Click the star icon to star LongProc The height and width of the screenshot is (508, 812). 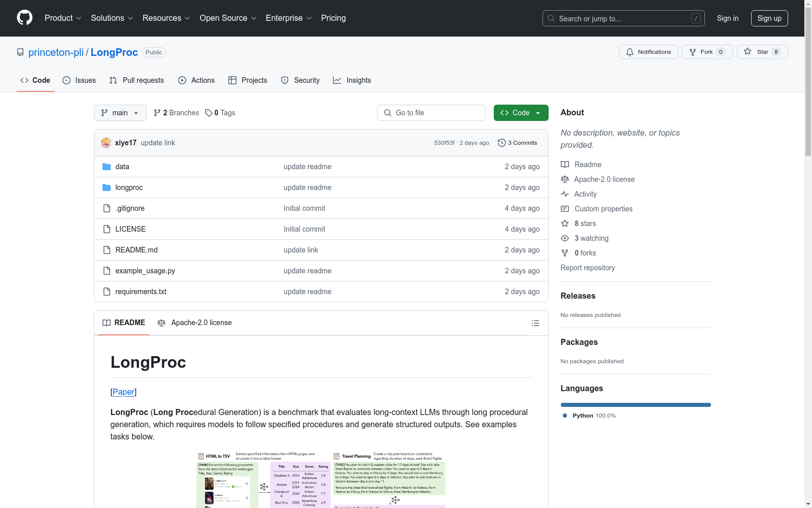(748, 51)
